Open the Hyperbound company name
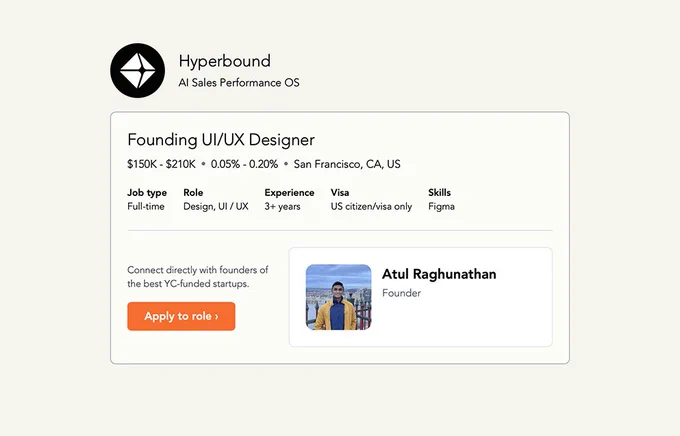The image size is (680, 436). (225, 61)
